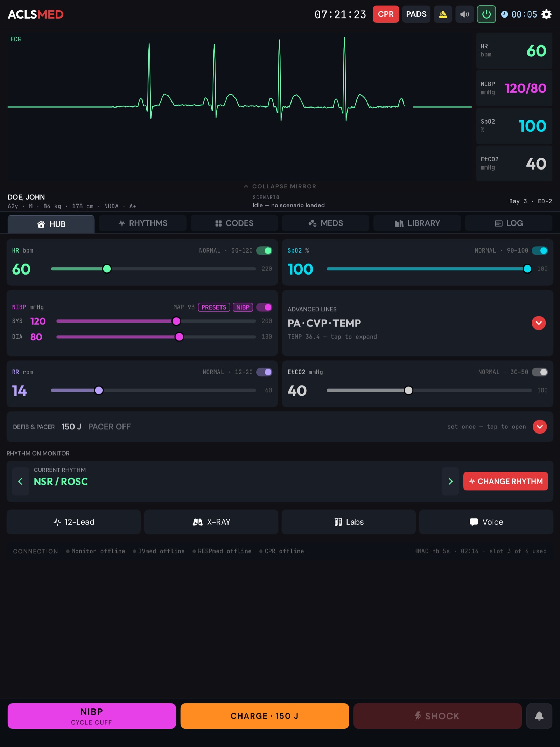Click the SYS pressure slider handle
The image size is (560, 747).
tap(176, 321)
